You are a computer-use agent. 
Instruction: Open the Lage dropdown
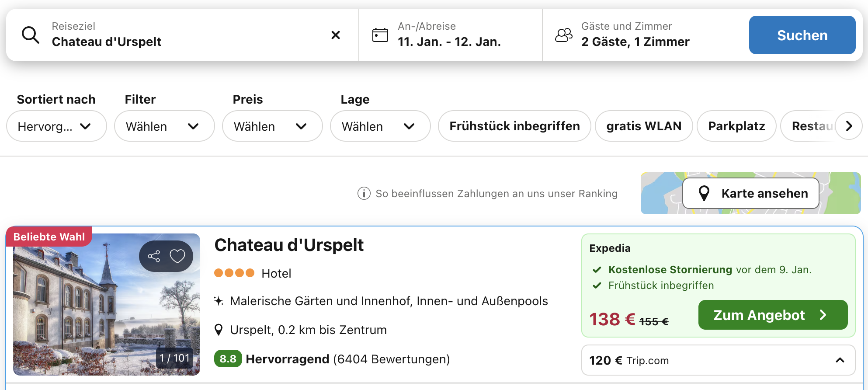[x=380, y=126]
